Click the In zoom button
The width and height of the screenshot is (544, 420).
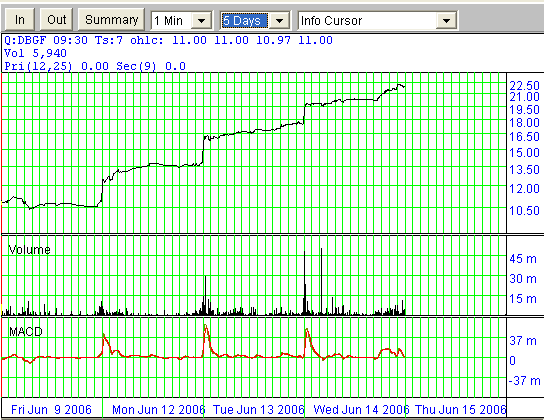pyautogui.click(x=20, y=20)
